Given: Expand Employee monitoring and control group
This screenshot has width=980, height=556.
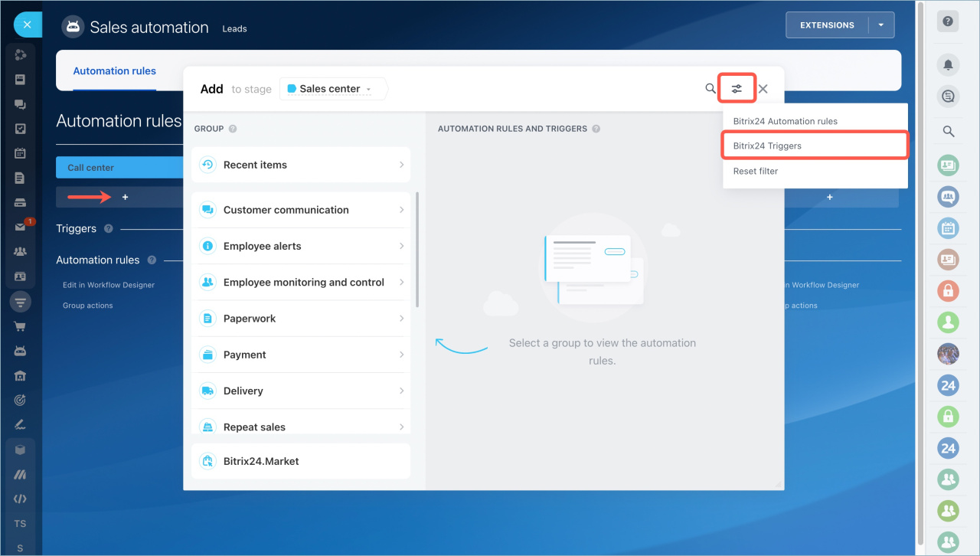Looking at the screenshot, I should 301,282.
